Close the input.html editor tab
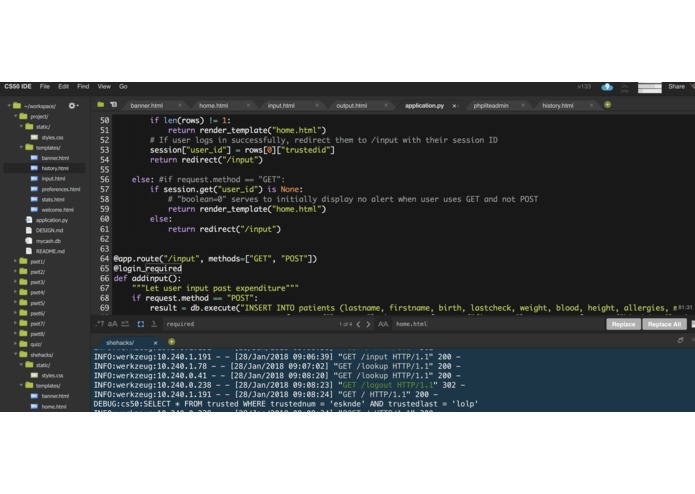 (317, 105)
